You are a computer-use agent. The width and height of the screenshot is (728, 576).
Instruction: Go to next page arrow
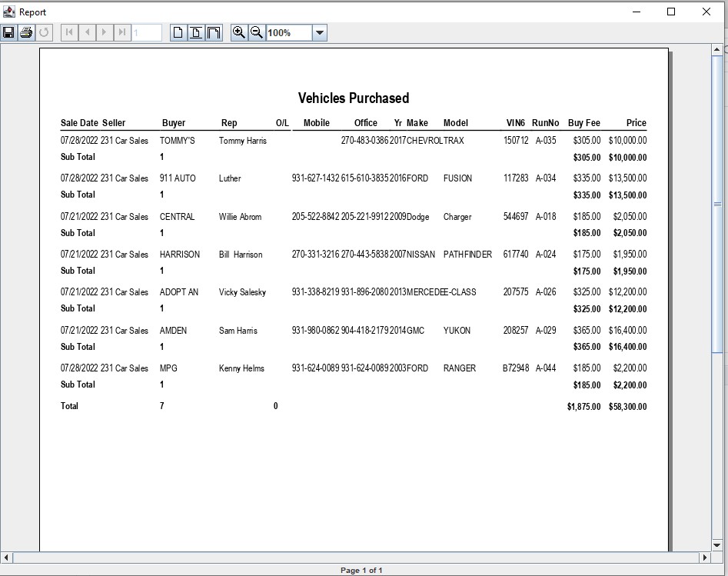point(105,32)
